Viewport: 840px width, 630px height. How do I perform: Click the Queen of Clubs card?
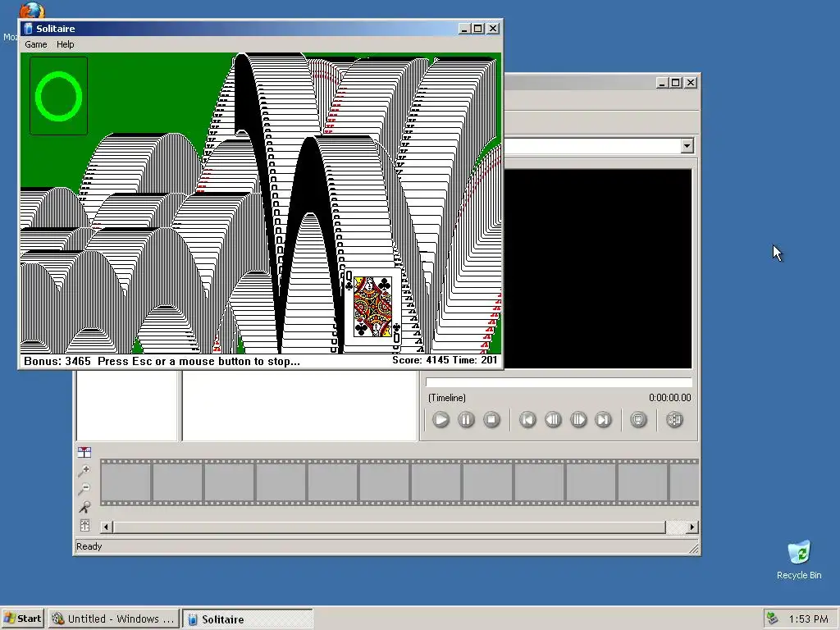pyautogui.click(x=373, y=308)
